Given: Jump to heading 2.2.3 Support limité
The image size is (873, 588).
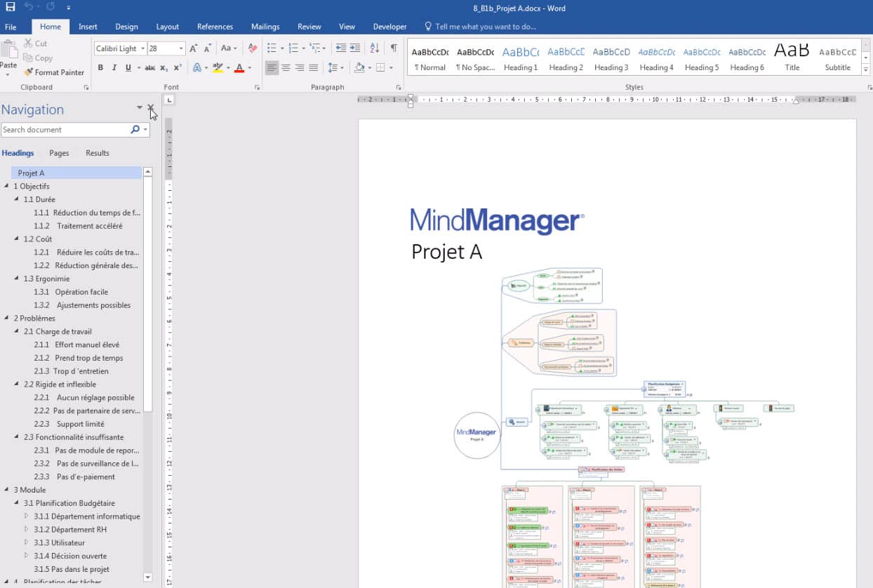Looking at the screenshot, I should 69,424.
